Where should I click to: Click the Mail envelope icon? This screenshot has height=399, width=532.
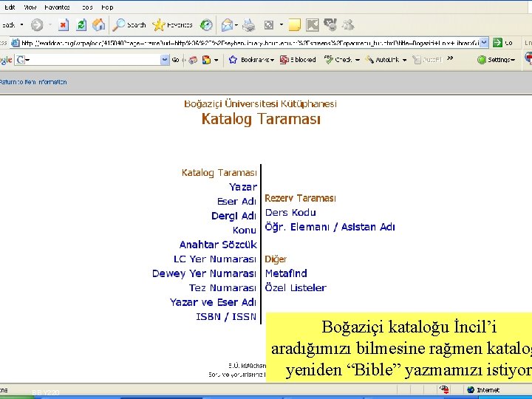pyautogui.click(x=227, y=25)
